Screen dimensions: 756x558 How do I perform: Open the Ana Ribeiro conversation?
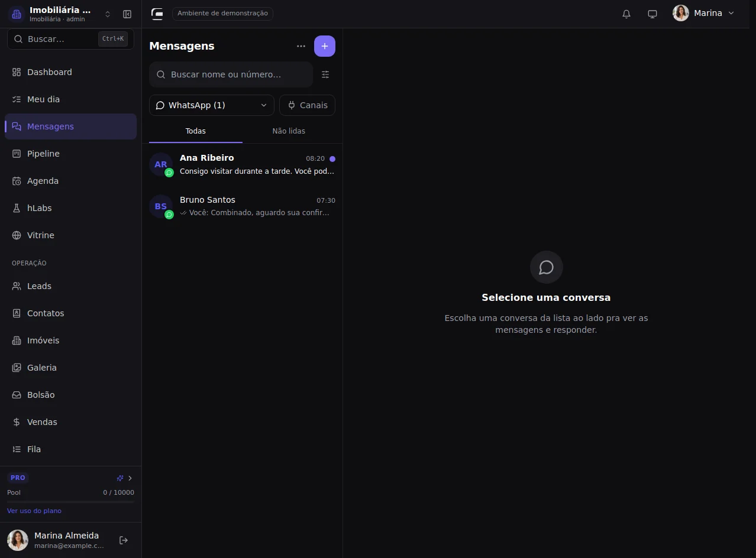[242, 164]
